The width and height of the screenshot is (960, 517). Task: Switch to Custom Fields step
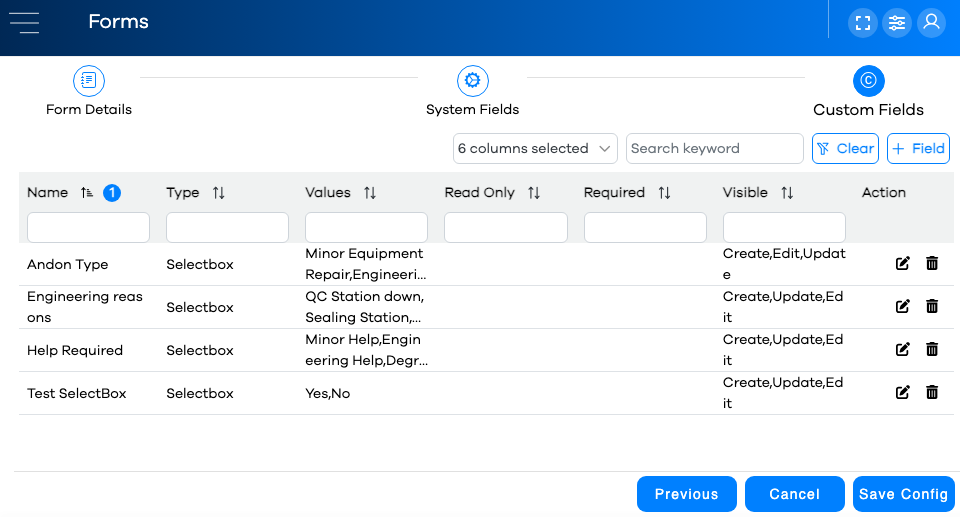click(868, 110)
